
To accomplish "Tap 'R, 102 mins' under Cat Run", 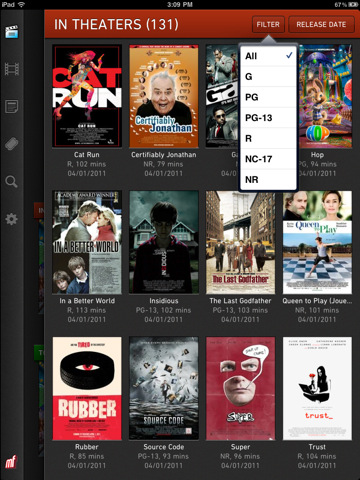I will [x=87, y=164].
